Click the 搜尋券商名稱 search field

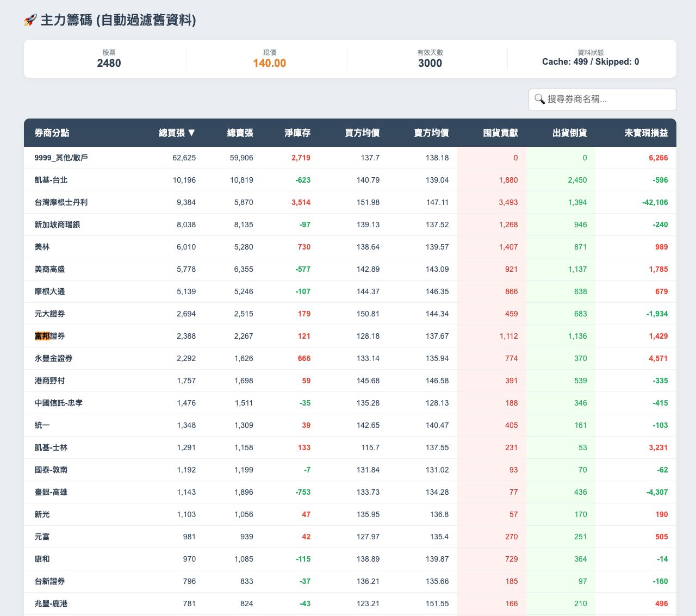602,99
